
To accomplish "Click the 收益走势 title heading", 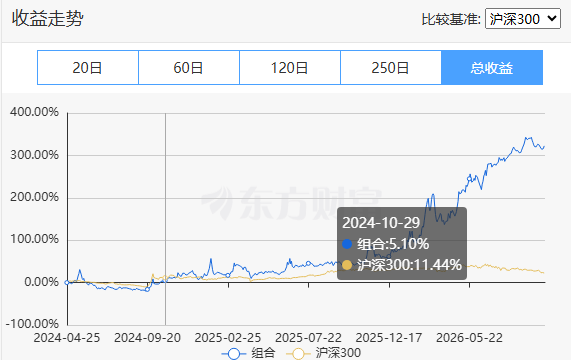I will (x=48, y=18).
